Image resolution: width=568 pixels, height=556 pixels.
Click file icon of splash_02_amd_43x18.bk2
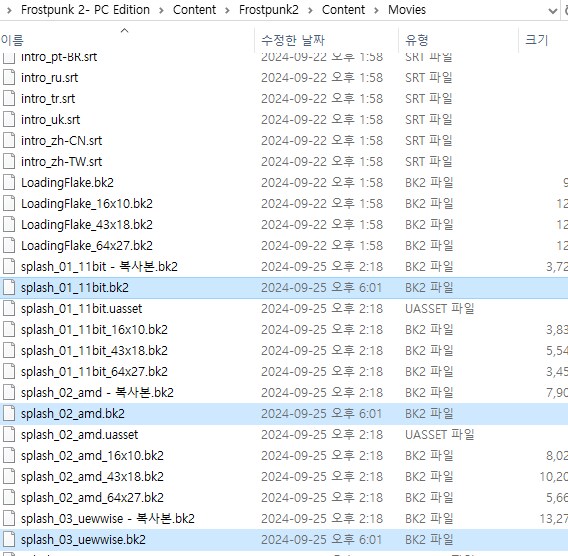pyautogui.click(x=9, y=477)
